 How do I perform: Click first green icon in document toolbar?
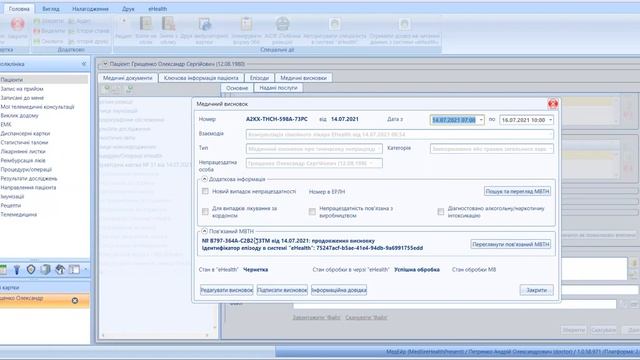point(107,88)
